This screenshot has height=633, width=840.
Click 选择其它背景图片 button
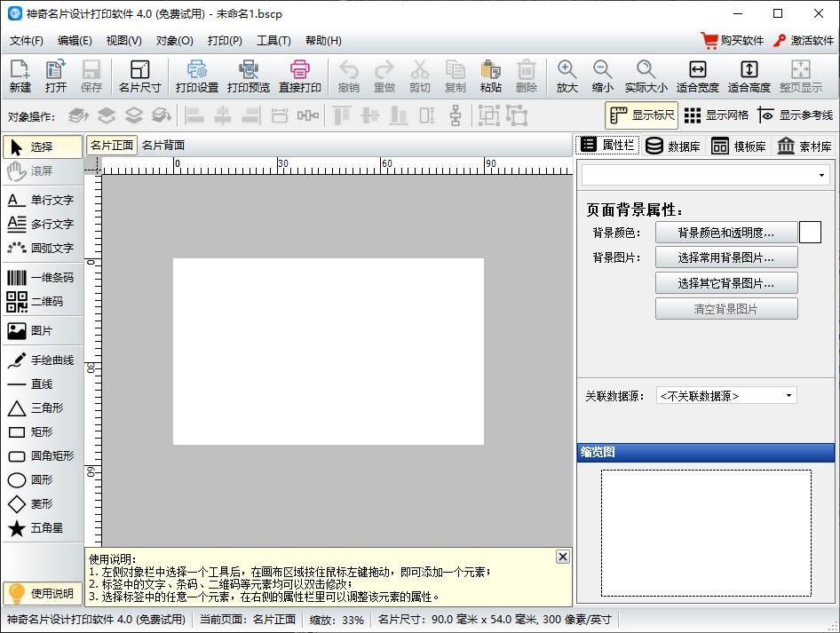pos(725,283)
